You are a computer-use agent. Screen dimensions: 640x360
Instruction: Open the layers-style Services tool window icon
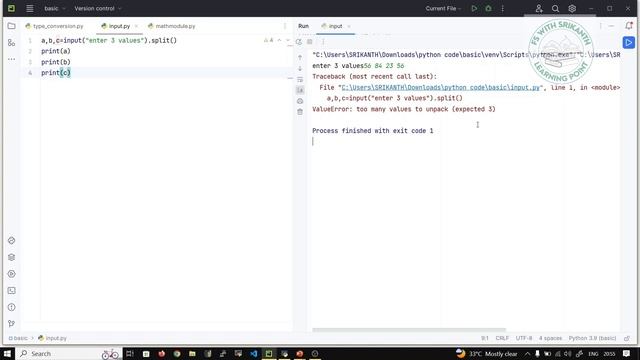coord(11,257)
